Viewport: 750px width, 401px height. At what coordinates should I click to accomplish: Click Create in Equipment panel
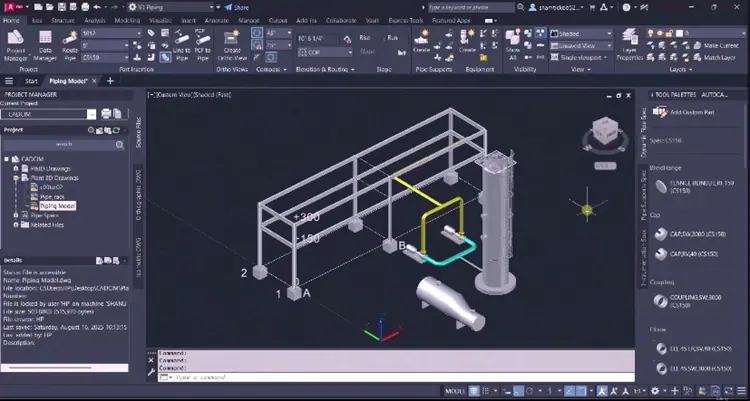point(467,42)
